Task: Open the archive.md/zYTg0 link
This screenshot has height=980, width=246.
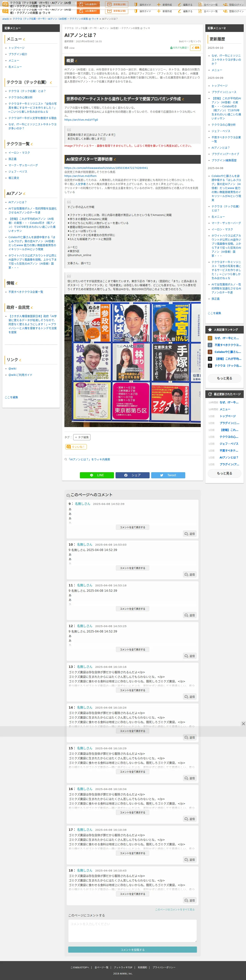Action: click(81, 120)
